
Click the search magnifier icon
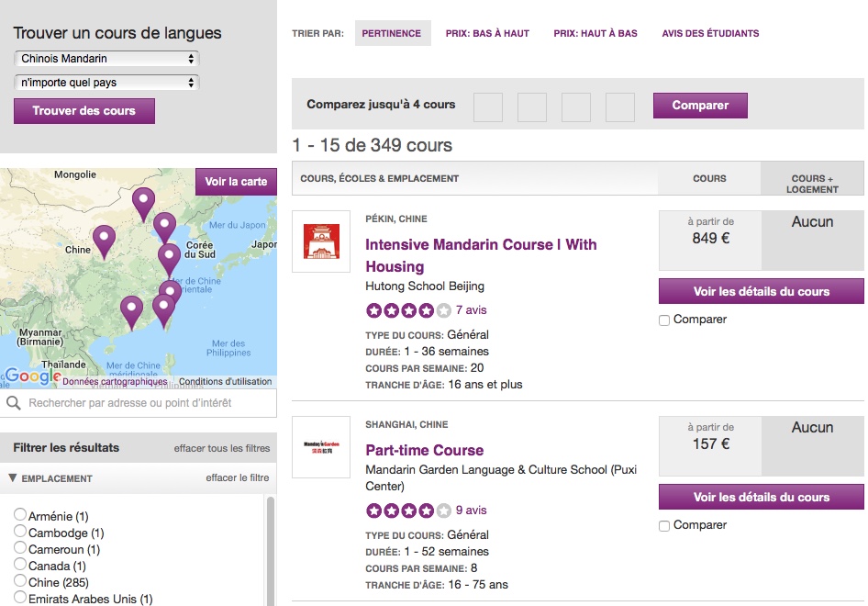point(14,403)
